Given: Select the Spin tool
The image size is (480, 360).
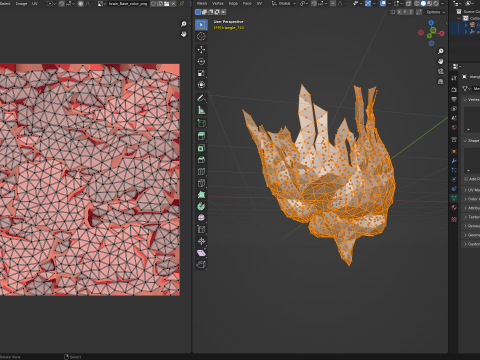Looking at the screenshot, I should [201, 206].
